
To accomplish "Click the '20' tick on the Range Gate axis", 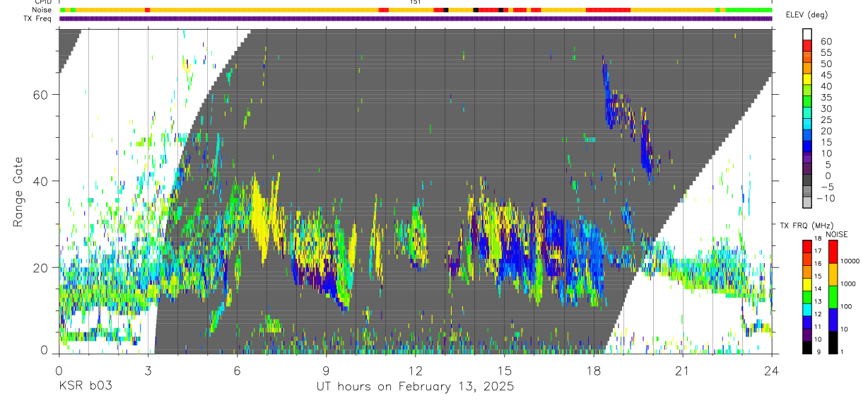I will pos(40,268).
